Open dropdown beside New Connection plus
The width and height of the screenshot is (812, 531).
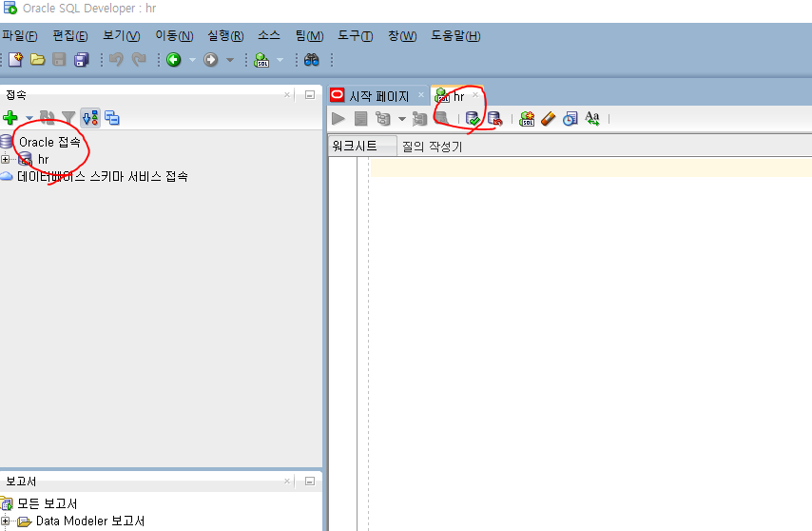point(29,119)
